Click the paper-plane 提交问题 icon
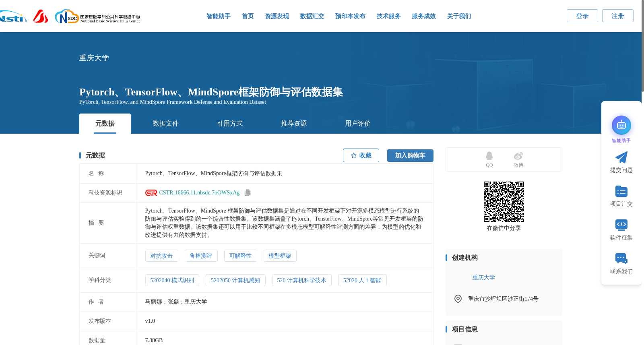644x345 pixels. 621,157
